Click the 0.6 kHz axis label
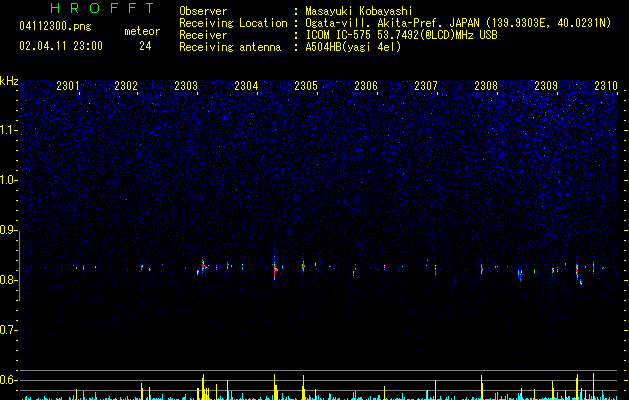629x400 pixels. click(x=9, y=380)
